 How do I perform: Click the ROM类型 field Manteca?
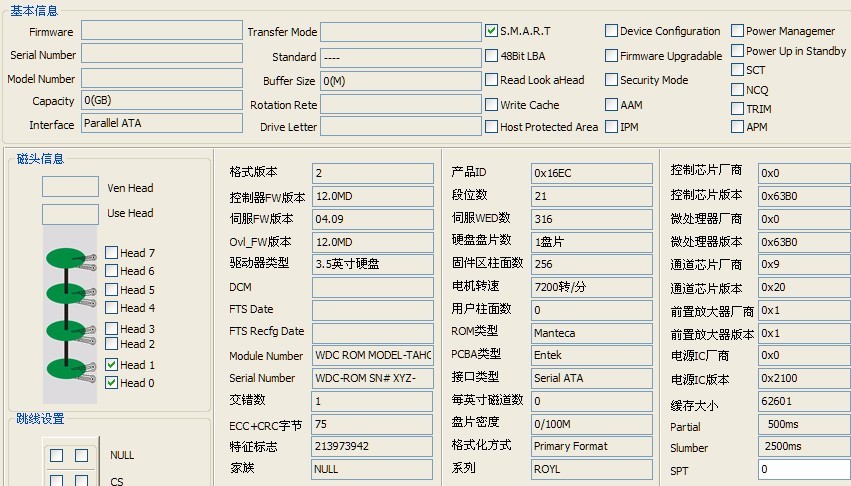pos(592,333)
